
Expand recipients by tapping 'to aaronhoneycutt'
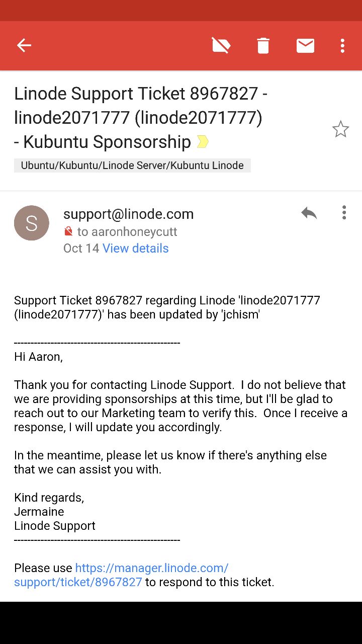click(x=127, y=232)
